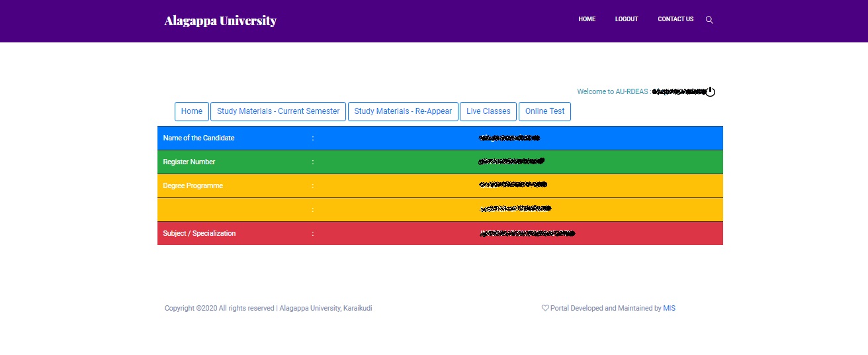Click the heart icon in the footer

tap(545, 308)
